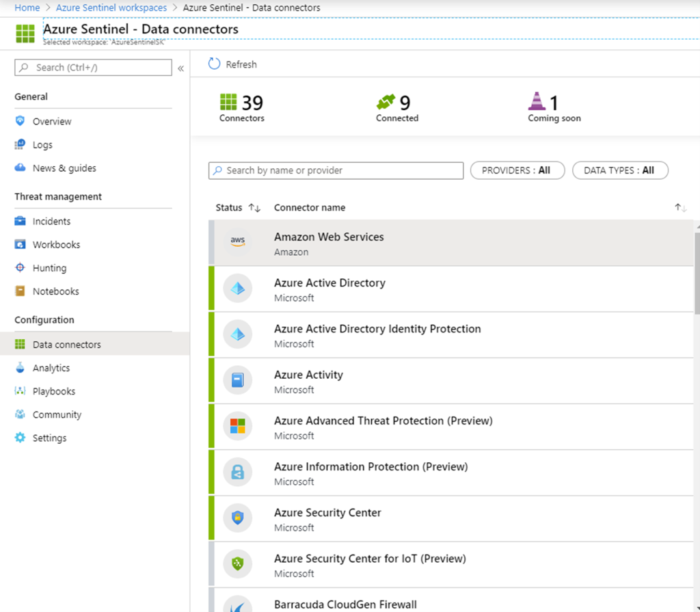
Task: Select Azure Active Directory Identity Protection row
Action: 377,335
